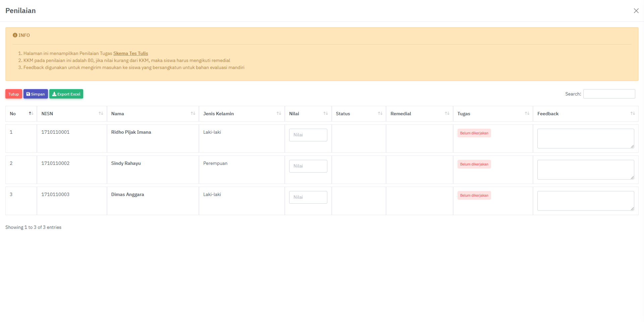Click the Feedback textarea for Ridho Pijak Imana
The width and height of the screenshot is (644, 322).
585,138
